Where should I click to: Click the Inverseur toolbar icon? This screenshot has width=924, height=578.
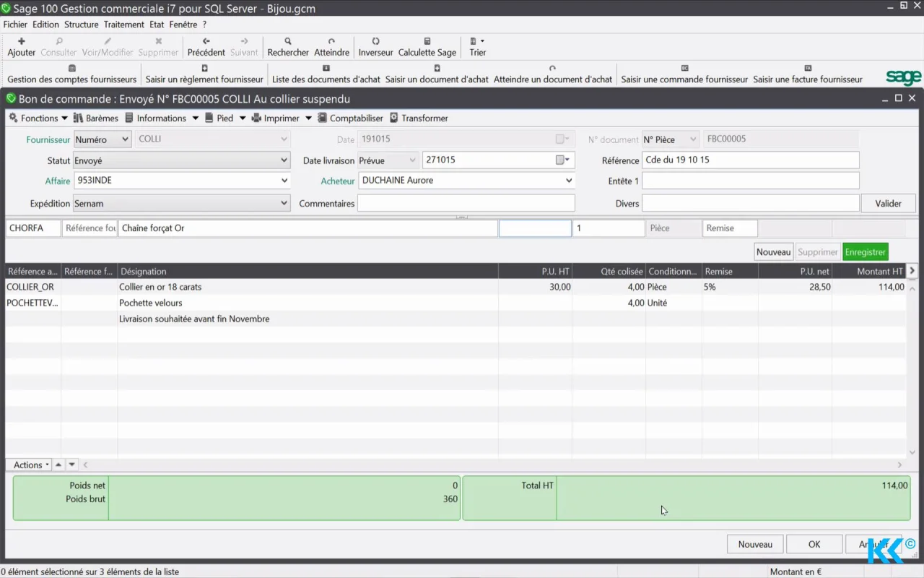pyautogui.click(x=375, y=41)
